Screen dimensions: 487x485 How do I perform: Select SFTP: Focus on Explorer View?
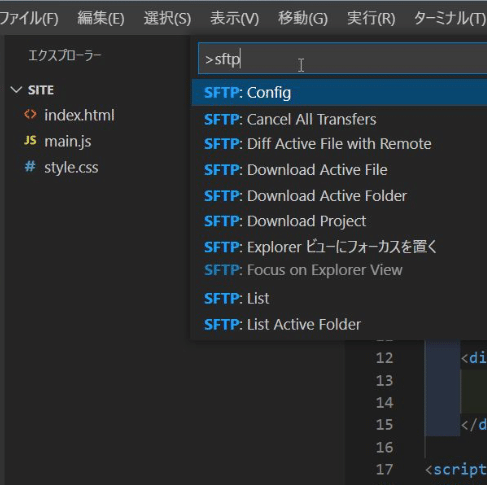339,270
